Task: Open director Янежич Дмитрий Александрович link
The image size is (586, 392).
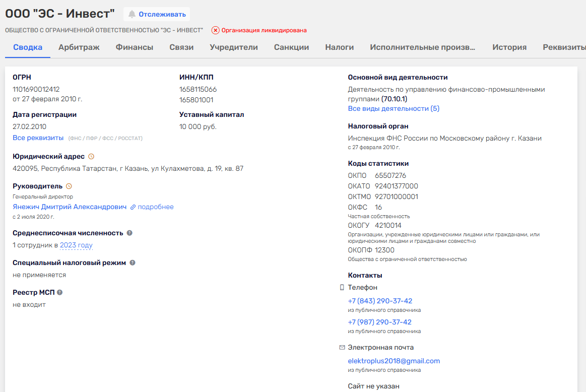Action: tap(70, 207)
